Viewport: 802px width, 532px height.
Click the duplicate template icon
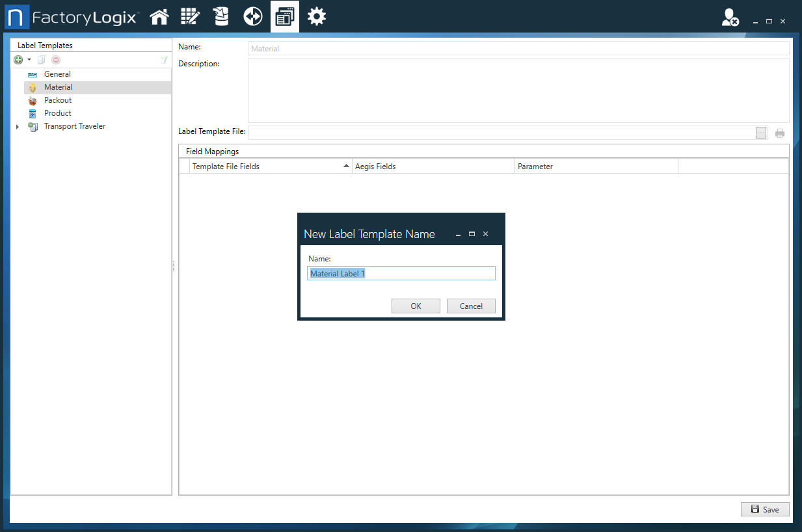[40, 59]
